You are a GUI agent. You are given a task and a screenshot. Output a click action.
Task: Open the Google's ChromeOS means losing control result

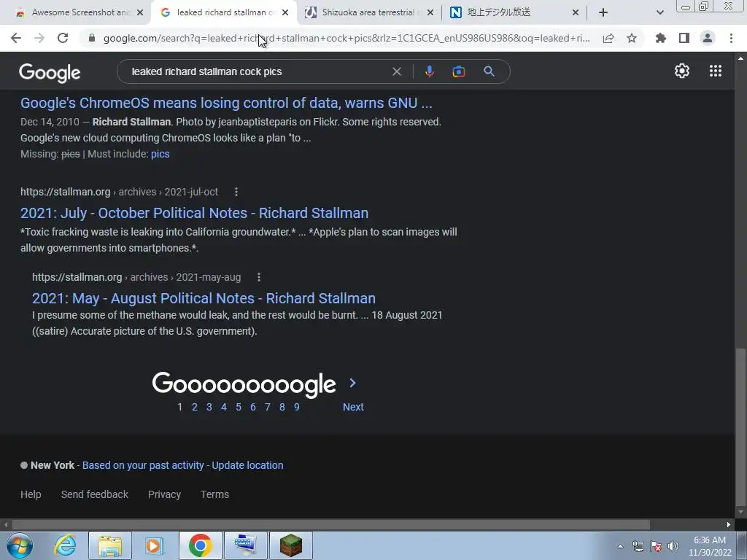coord(226,103)
